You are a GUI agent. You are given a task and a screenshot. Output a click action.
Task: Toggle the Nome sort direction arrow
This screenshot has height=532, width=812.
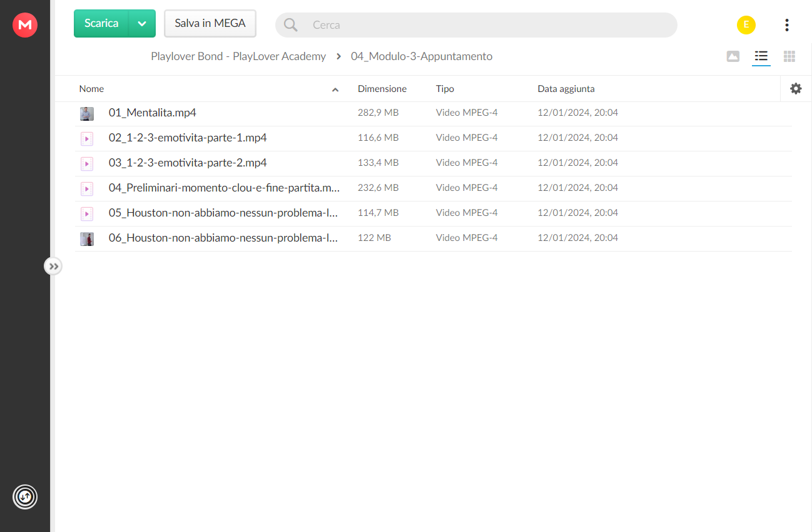335,90
